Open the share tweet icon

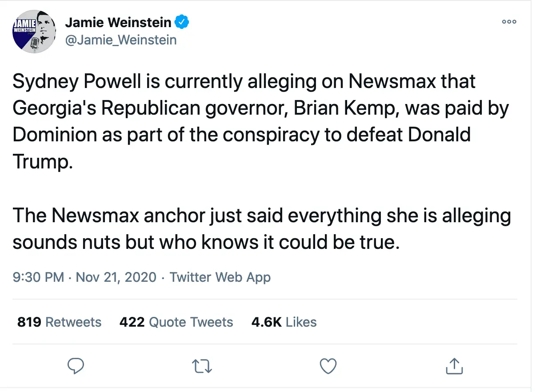[454, 366]
